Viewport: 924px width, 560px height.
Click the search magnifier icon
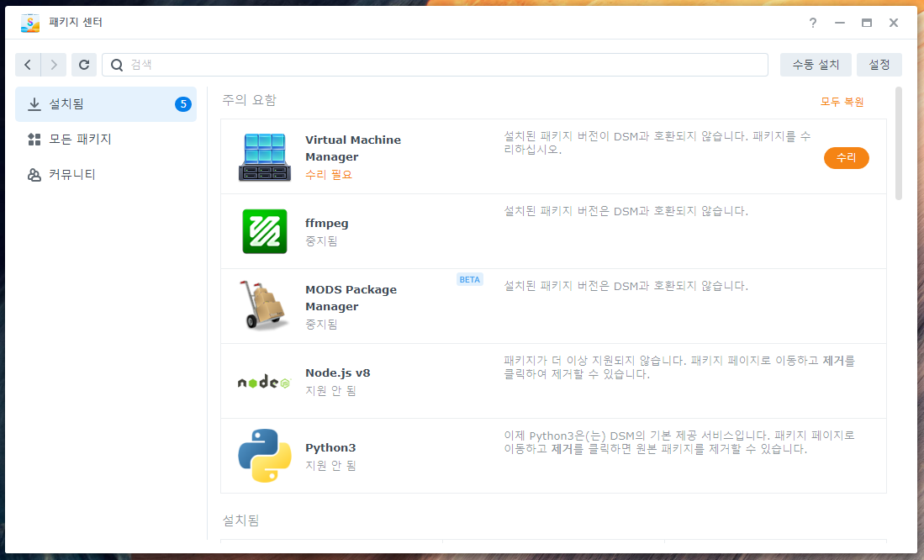click(x=117, y=65)
